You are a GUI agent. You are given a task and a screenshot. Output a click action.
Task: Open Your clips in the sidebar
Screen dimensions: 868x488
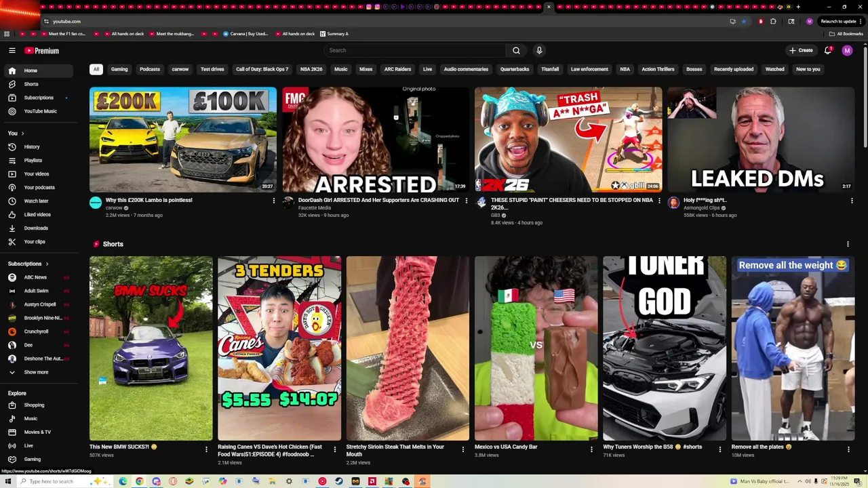39,242
